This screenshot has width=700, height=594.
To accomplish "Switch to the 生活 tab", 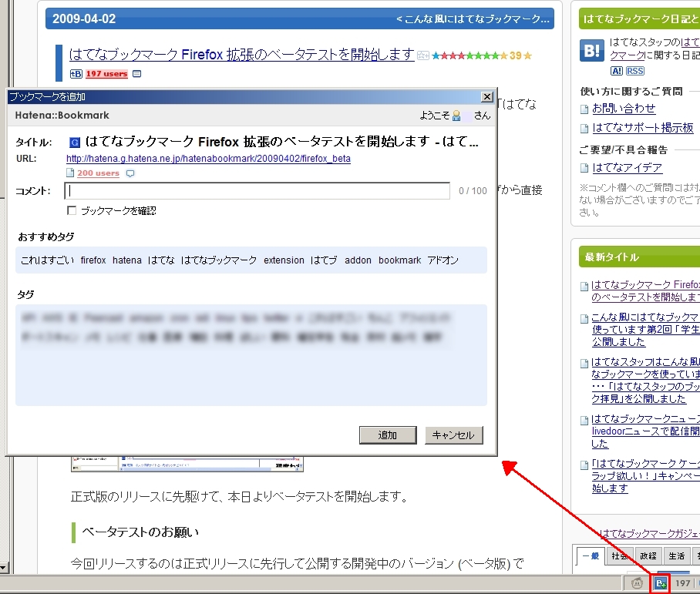I will [677, 556].
